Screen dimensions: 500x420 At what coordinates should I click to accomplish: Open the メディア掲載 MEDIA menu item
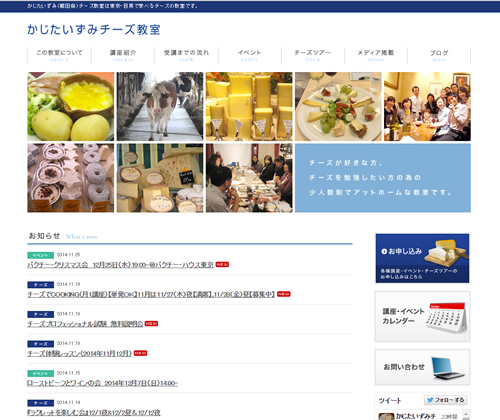[376, 55]
